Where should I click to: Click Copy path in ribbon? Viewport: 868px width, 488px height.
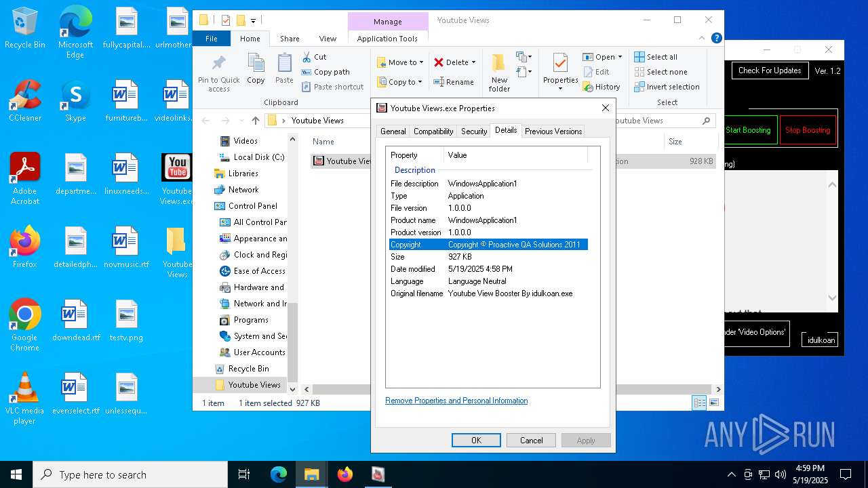[x=325, y=72]
